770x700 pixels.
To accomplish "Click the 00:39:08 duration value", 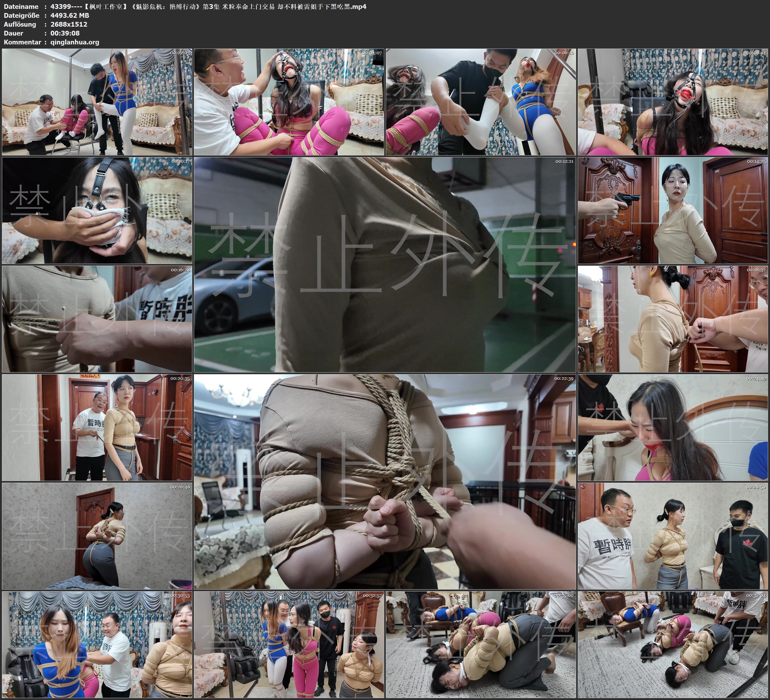I will [65, 33].
